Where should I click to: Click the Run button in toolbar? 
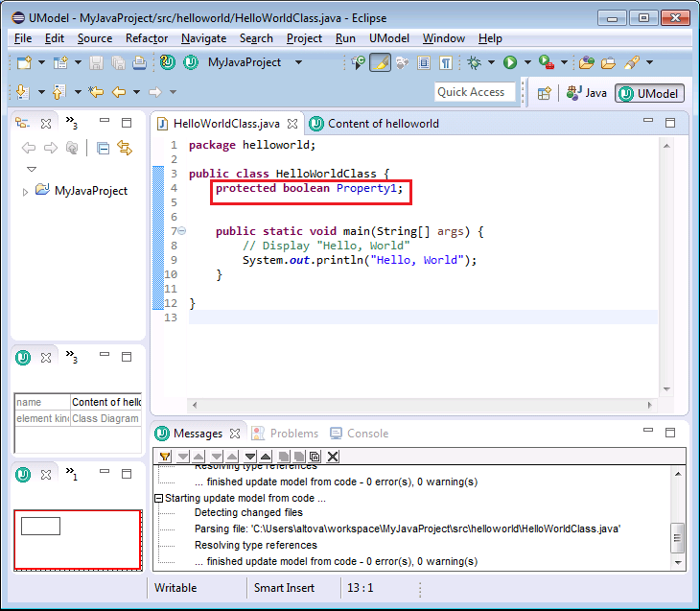510,62
